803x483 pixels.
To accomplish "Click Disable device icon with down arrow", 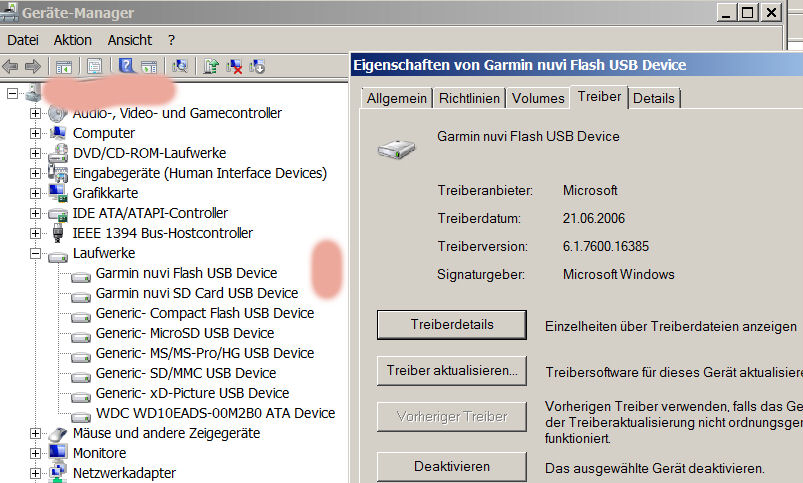I will (257, 66).
